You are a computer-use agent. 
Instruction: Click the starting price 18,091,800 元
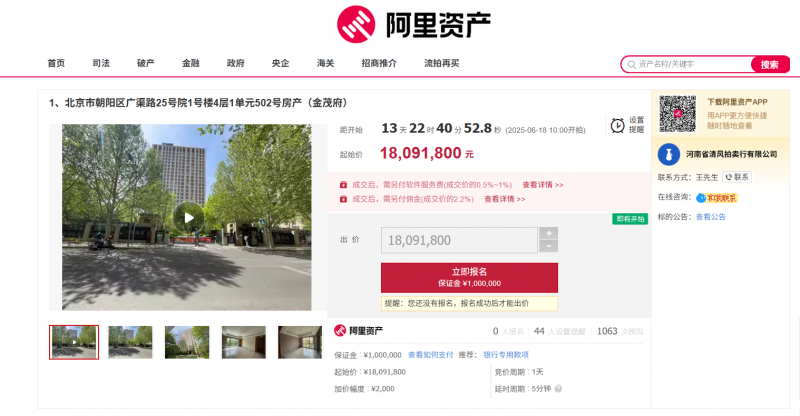point(427,153)
